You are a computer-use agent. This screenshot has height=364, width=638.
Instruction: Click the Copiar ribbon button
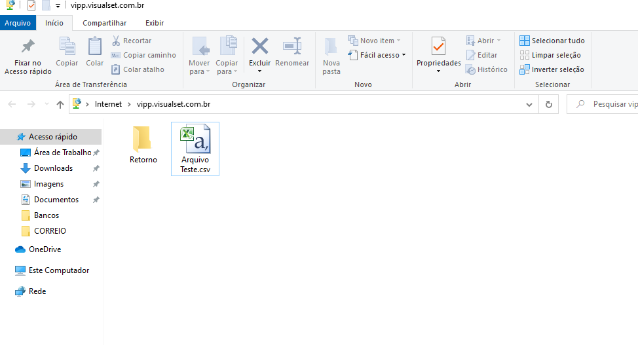coord(67,52)
